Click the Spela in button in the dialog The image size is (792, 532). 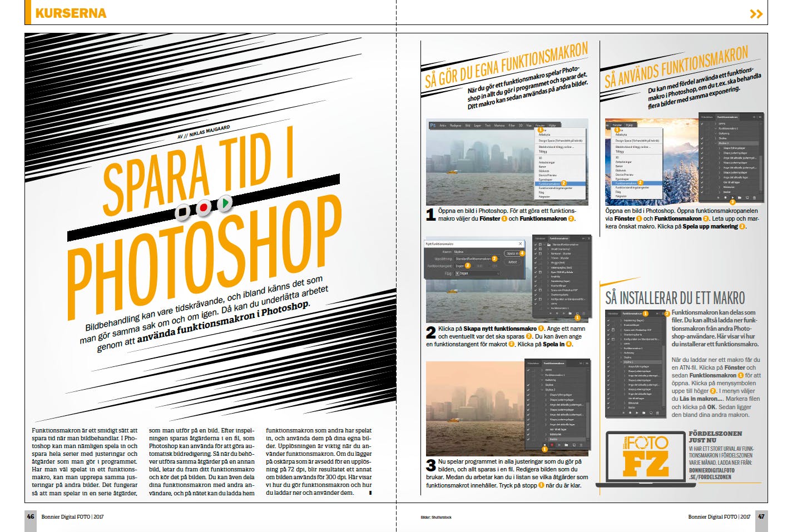(512, 253)
